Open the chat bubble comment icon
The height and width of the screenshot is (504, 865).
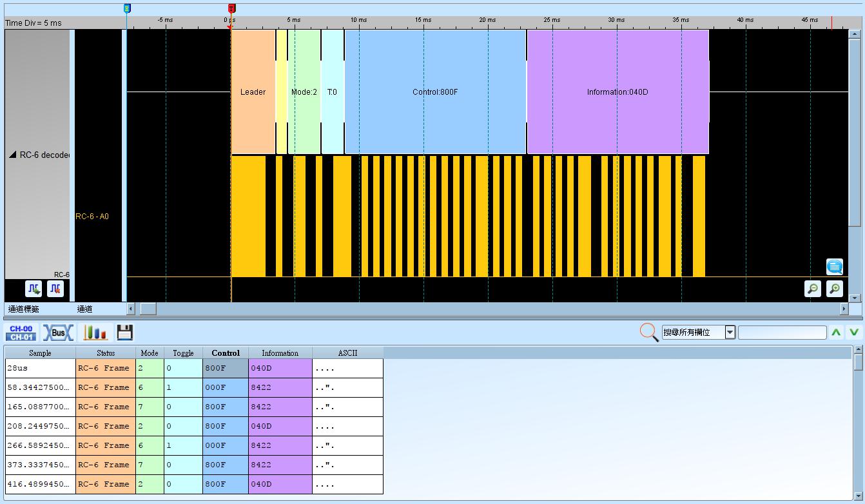(x=834, y=266)
